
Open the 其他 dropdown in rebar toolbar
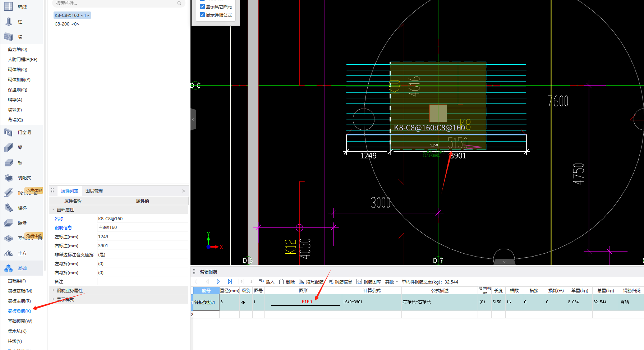391,282
